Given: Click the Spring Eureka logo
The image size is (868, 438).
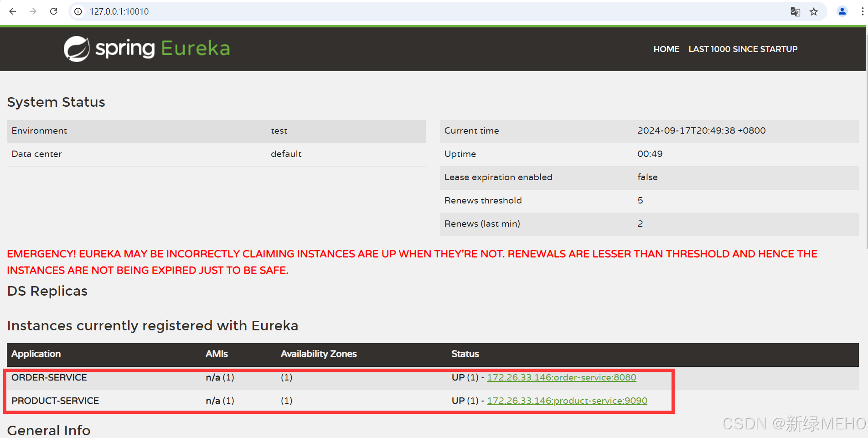Looking at the screenshot, I should [x=147, y=48].
